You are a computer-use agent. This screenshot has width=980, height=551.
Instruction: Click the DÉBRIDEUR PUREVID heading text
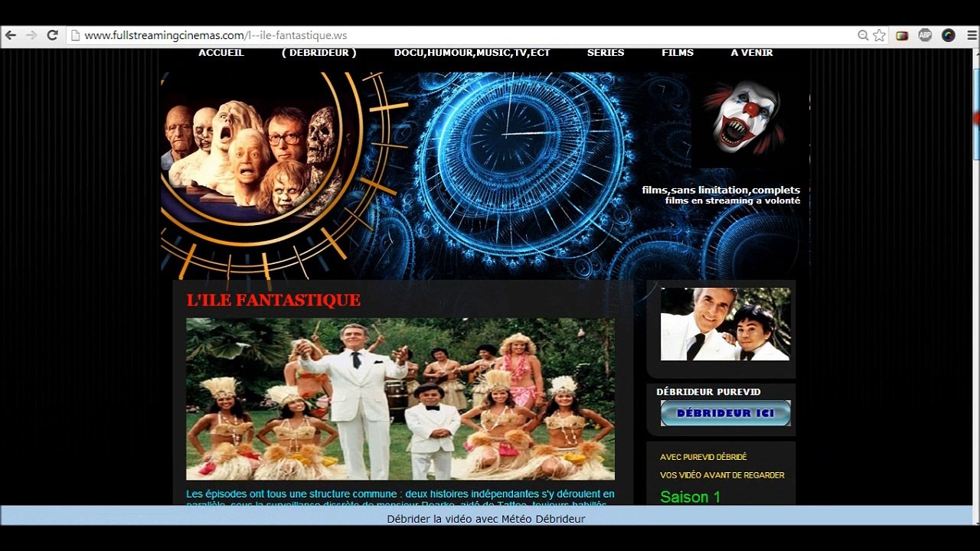708,392
